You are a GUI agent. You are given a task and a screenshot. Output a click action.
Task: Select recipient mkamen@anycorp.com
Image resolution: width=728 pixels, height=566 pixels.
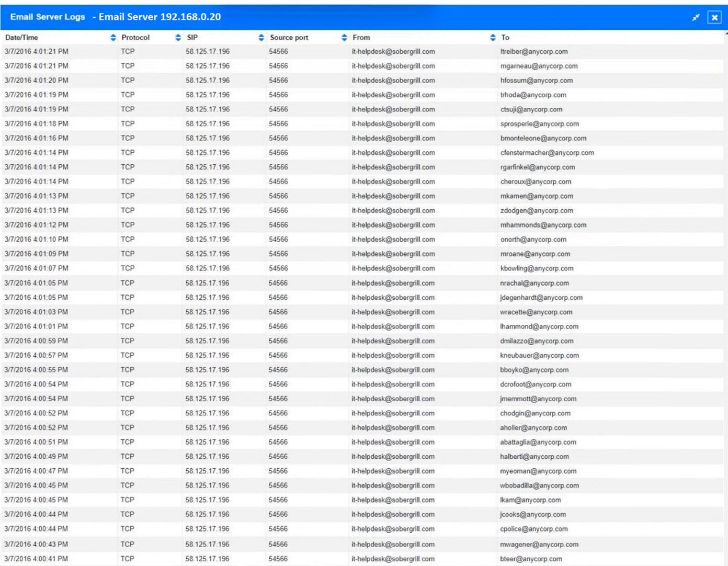537,196
